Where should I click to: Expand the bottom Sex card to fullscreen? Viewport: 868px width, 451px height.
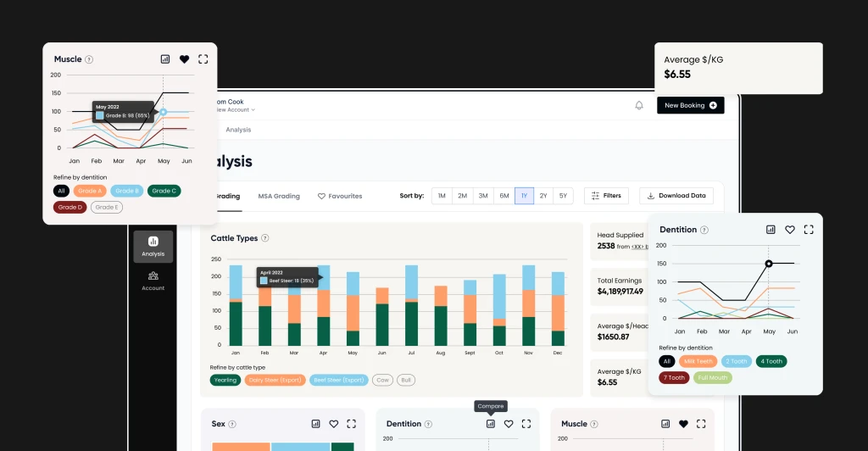(352, 424)
